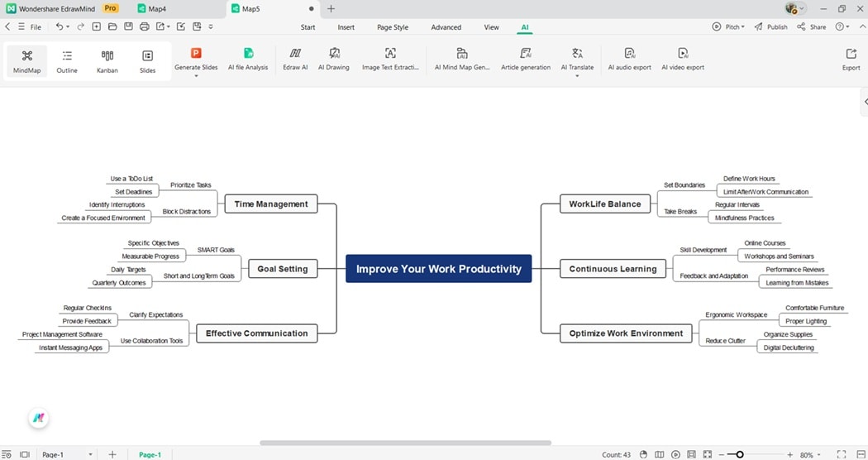Click the AI Translate icon
Screen dimensions: 868x460
577,53
